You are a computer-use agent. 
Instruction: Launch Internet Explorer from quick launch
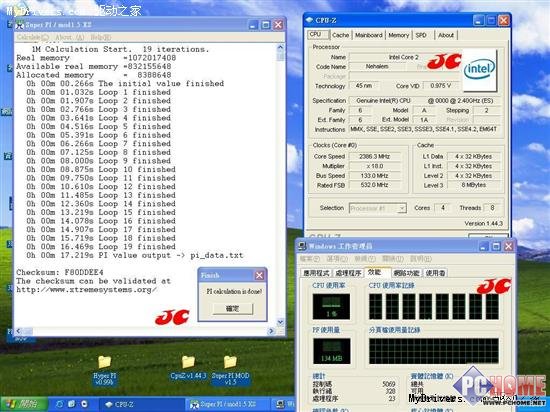click(x=59, y=404)
